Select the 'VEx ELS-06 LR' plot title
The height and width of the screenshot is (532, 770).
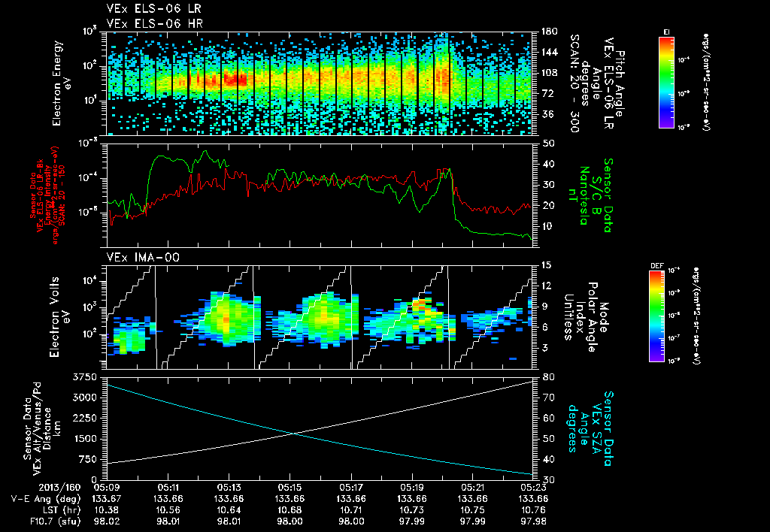click(153, 9)
